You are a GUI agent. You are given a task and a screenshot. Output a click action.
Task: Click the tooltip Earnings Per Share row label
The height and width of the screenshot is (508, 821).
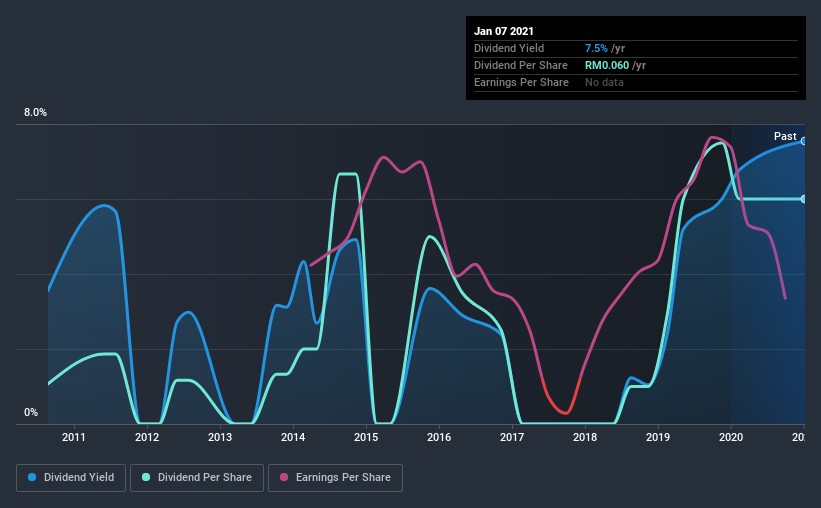point(521,82)
